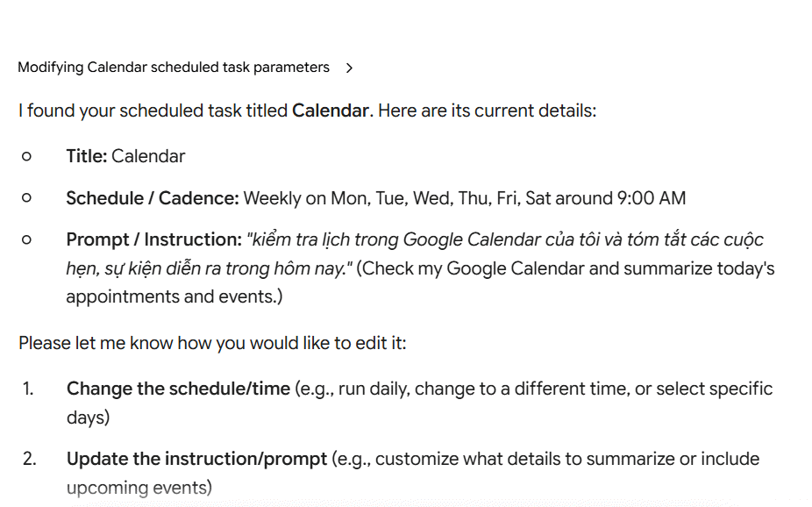Click the hollow bullet beside Schedule / Cadence
Screen dimensions: 812x507
click(x=26, y=198)
